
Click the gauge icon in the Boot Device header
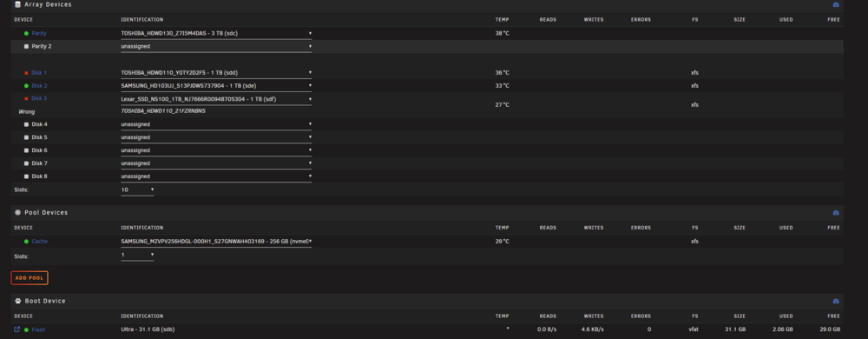tap(836, 302)
